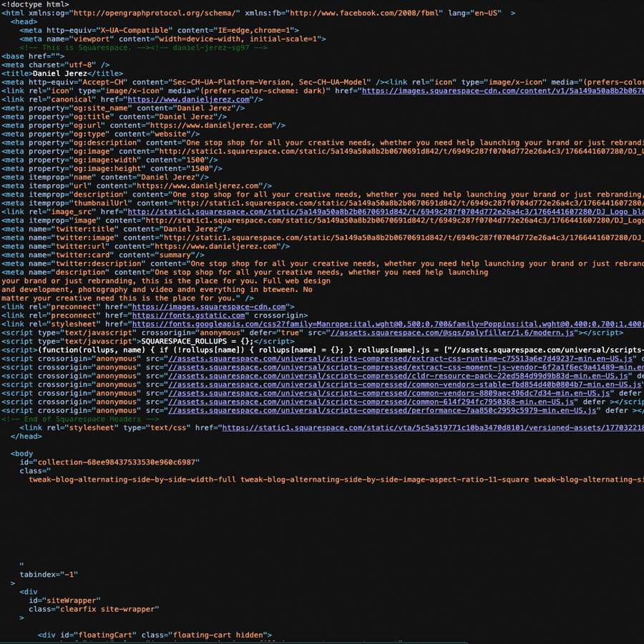Click the og:image:height "1500" line

[x=112, y=168]
